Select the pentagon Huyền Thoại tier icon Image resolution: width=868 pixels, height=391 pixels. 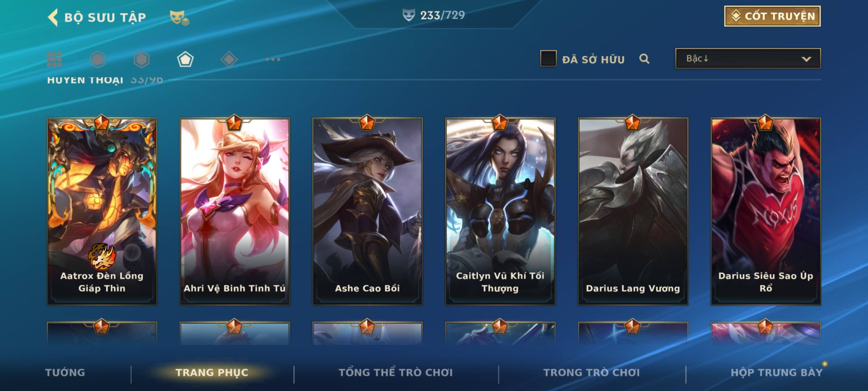tap(185, 59)
